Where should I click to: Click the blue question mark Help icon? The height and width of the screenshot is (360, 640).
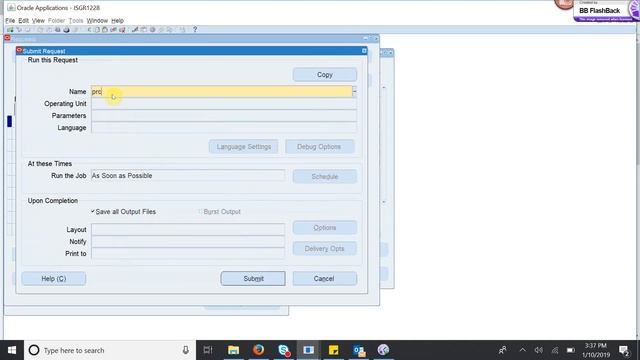tap(195, 30)
